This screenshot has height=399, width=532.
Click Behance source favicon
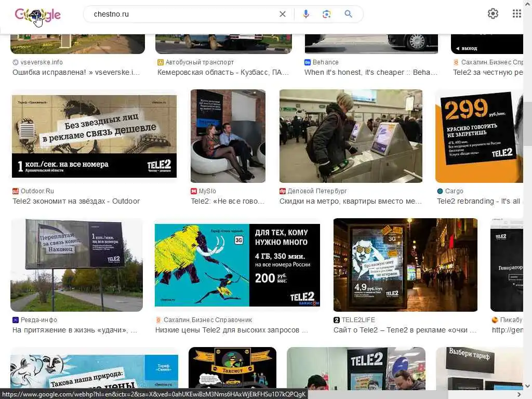[x=308, y=62]
